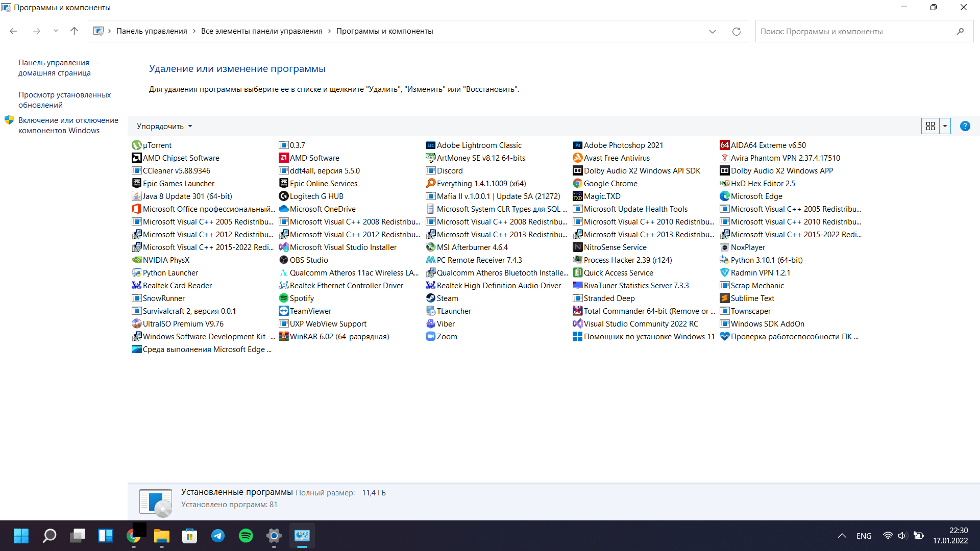Change view with the view layout button
980x551 pixels.
pyautogui.click(x=930, y=126)
